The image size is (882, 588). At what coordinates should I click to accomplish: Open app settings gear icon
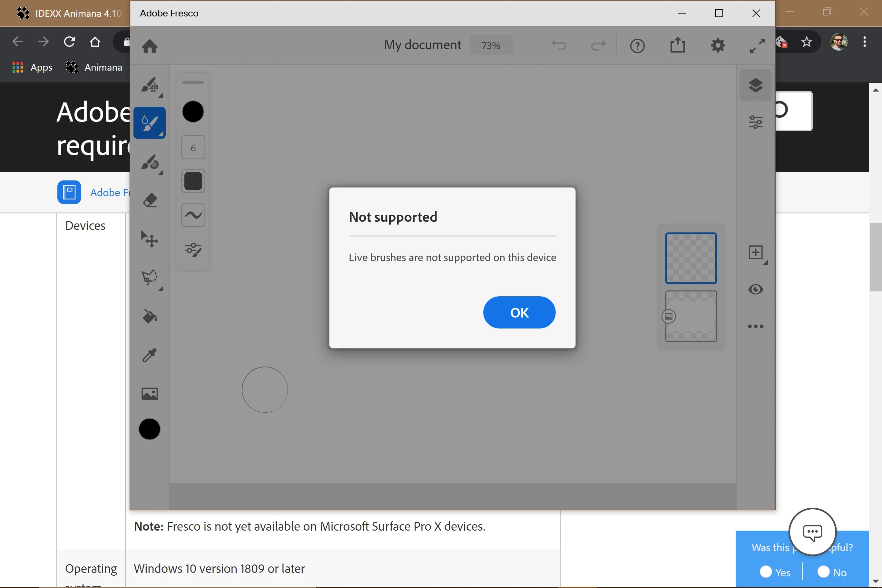718,45
